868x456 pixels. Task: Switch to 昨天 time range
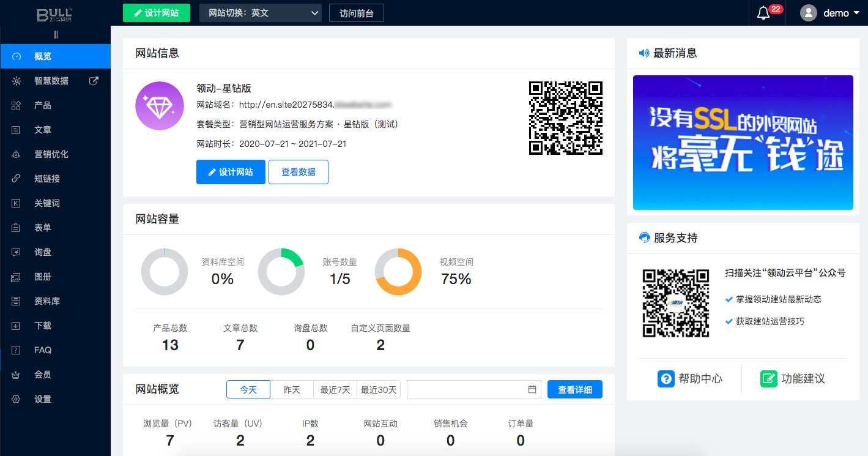[x=292, y=389]
